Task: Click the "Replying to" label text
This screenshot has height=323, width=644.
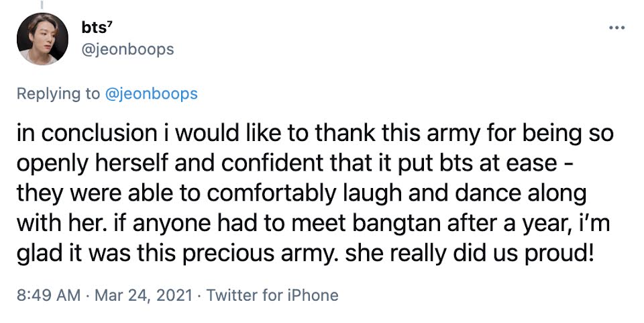Action: pyautogui.click(x=58, y=93)
